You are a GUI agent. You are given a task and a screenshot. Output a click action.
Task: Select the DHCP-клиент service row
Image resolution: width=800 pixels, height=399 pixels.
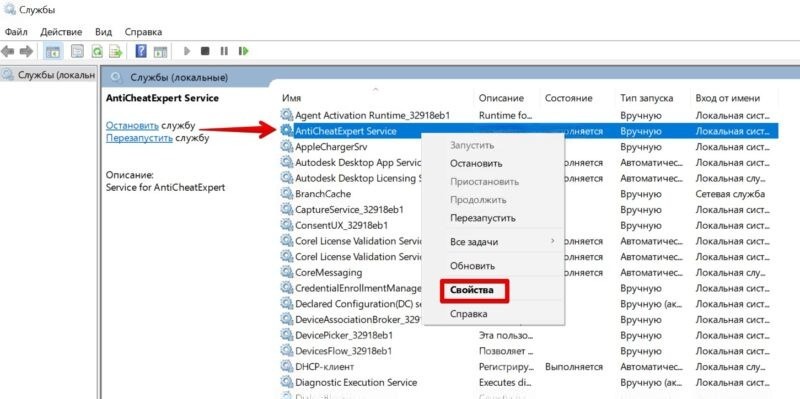[529, 366]
